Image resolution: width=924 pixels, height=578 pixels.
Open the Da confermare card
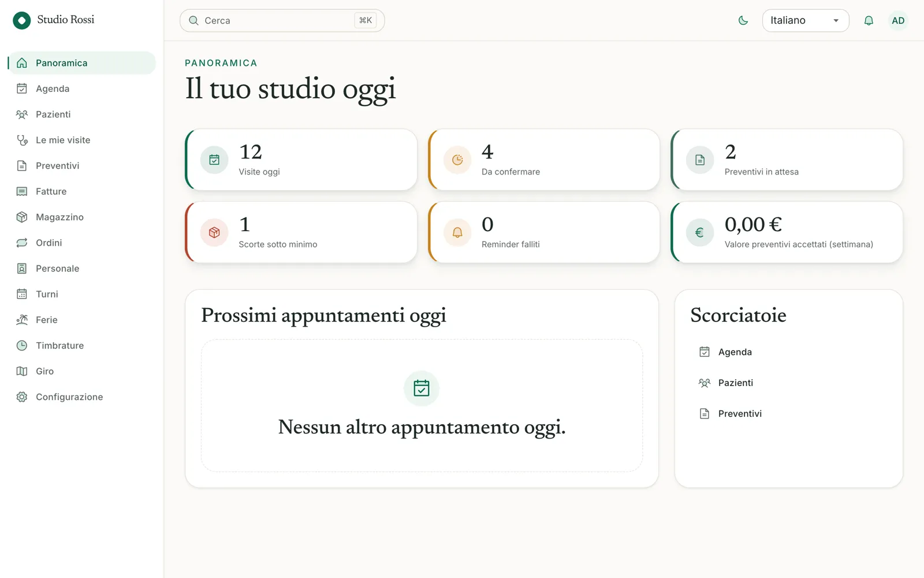tap(544, 160)
